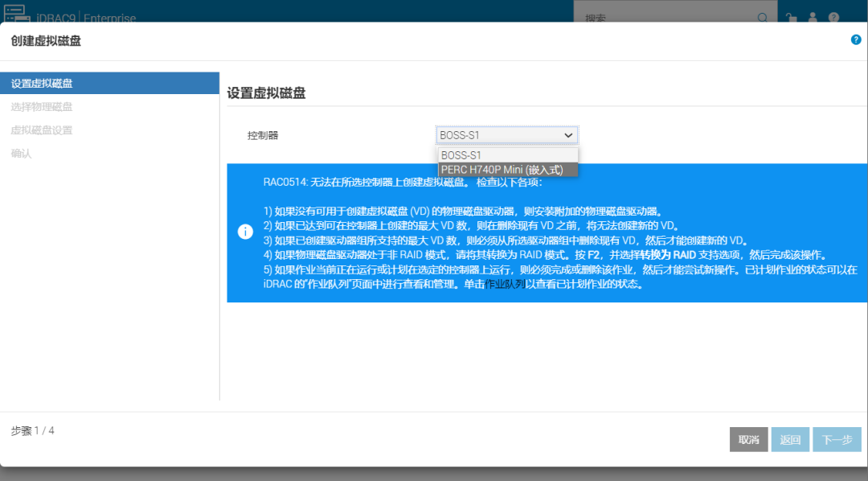
Task: Select the 虚拟磁盘设置 step in sidebar
Action: click(x=42, y=130)
